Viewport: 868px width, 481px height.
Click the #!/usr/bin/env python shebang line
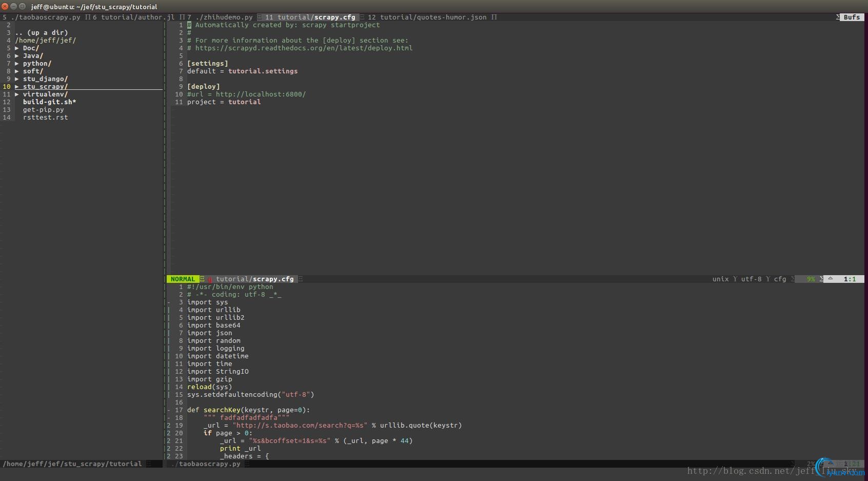coord(230,287)
